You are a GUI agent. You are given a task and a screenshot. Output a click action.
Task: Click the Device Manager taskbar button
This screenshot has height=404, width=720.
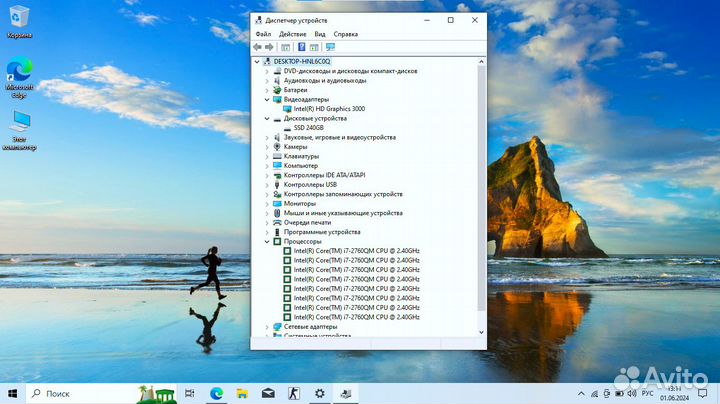346,393
